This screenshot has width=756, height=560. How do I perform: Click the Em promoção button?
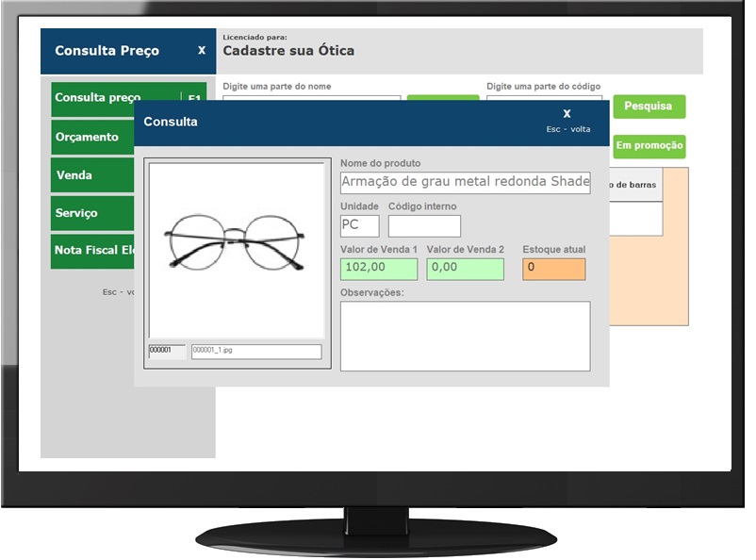(x=649, y=146)
